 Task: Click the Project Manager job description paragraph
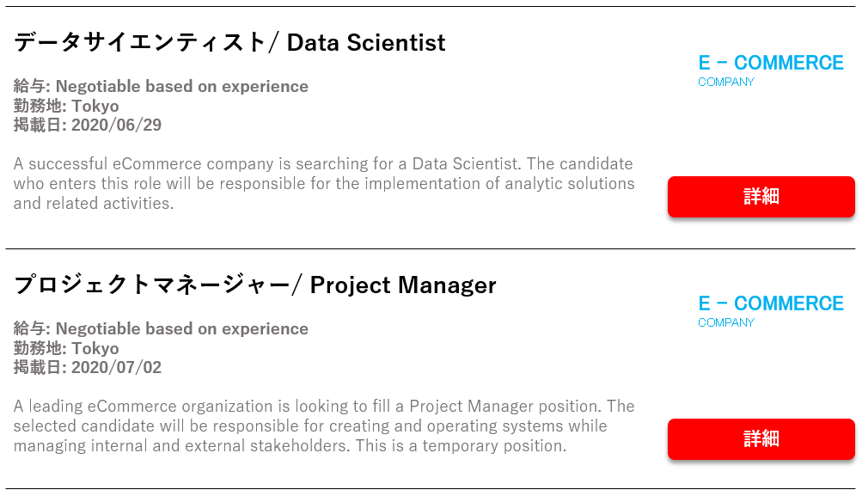point(324,426)
